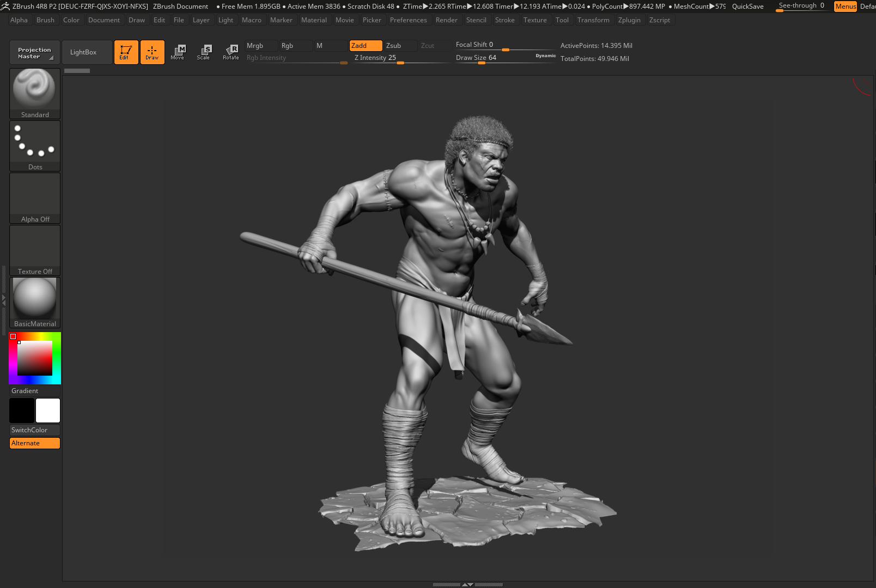Image resolution: width=876 pixels, height=588 pixels.
Task: Open LightBox browser
Action: (87, 52)
